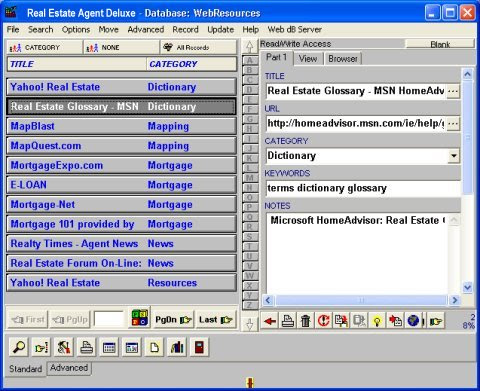
Task: Open the Web dB Server menu
Action: (294, 29)
